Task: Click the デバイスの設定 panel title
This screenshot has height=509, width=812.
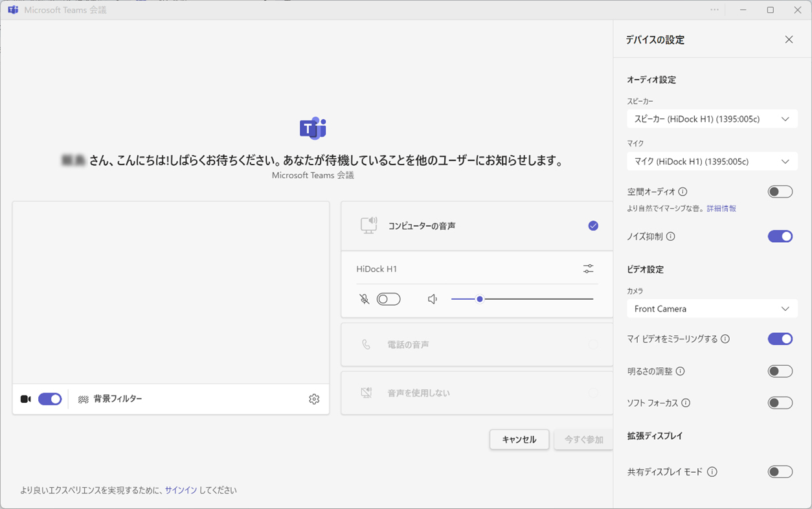Action: click(x=655, y=40)
